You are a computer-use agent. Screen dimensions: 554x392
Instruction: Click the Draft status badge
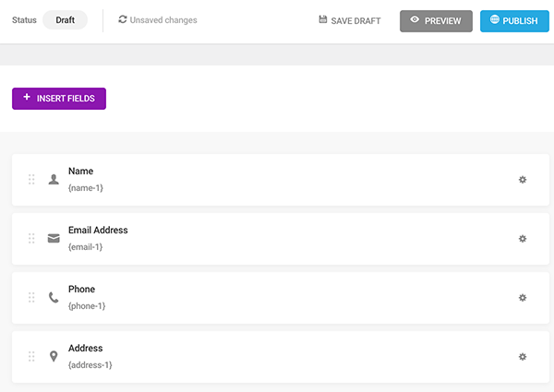tap(65, 20)
